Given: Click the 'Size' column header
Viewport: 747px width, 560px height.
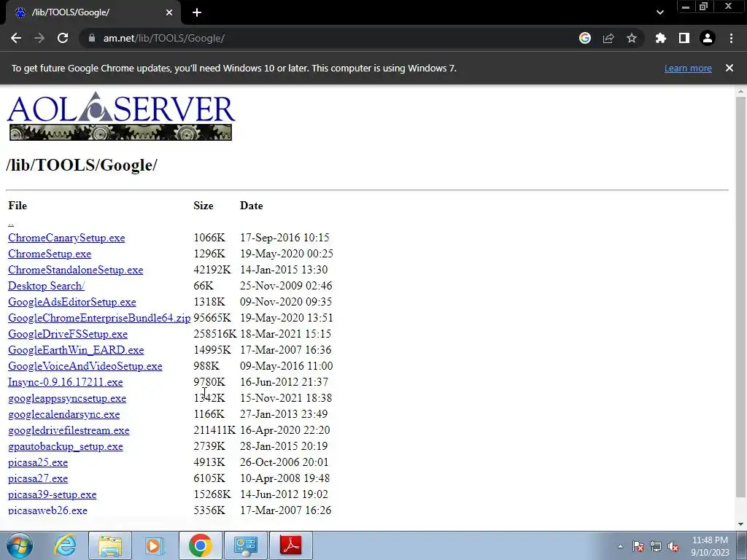Looking at the screenshot, I should tap(204, 206).
